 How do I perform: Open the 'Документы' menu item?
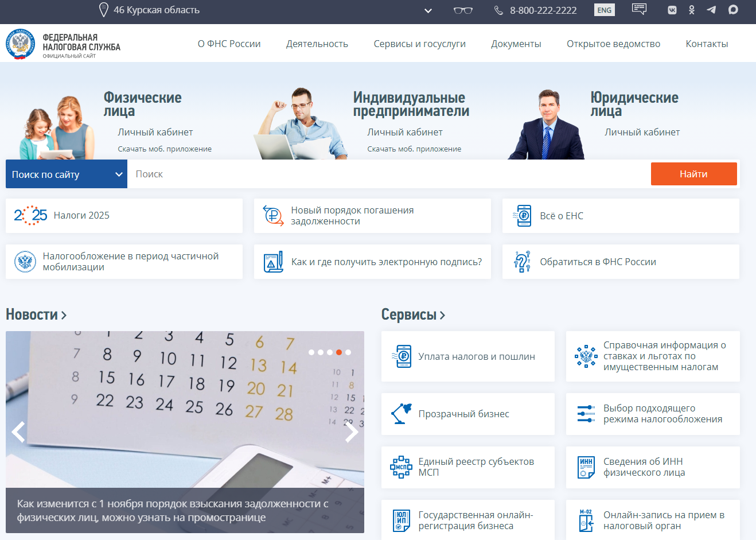pyautogui.click(x=516, y=44)
